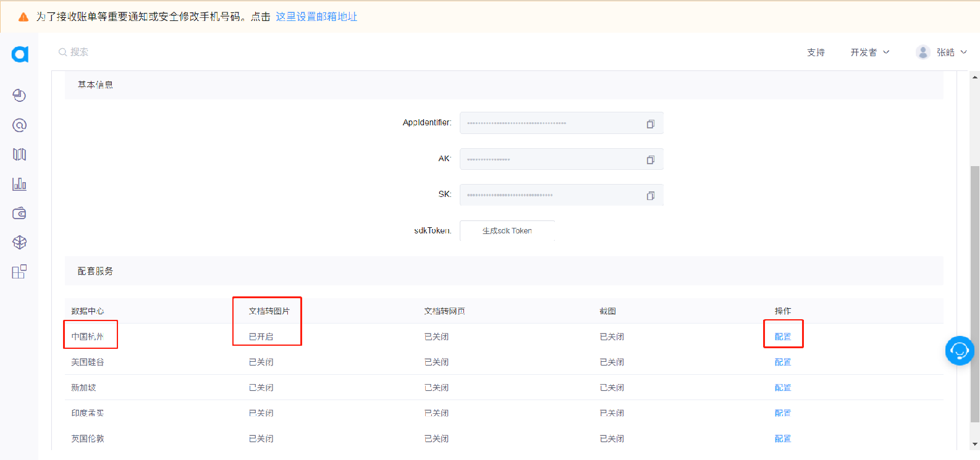The image size is (980, 460).
Task: Click 配置 for 印度孟买 row
Action: [x=783, y=413]
